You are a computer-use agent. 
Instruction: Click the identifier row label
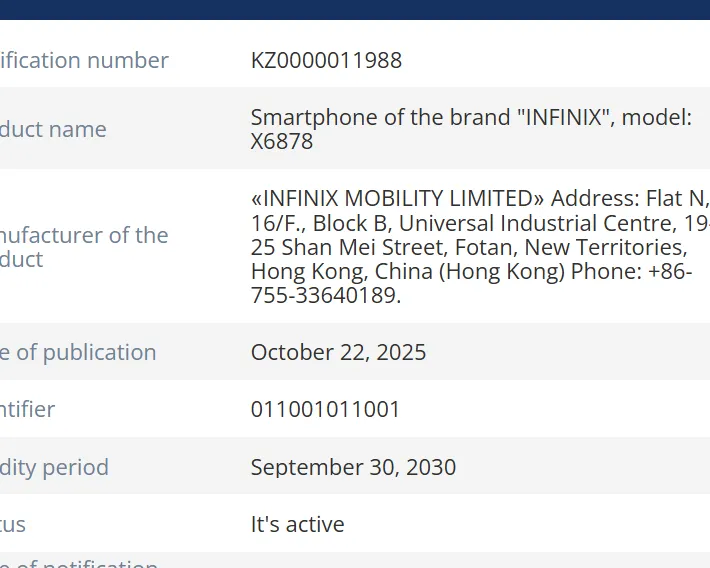(28, 409)
